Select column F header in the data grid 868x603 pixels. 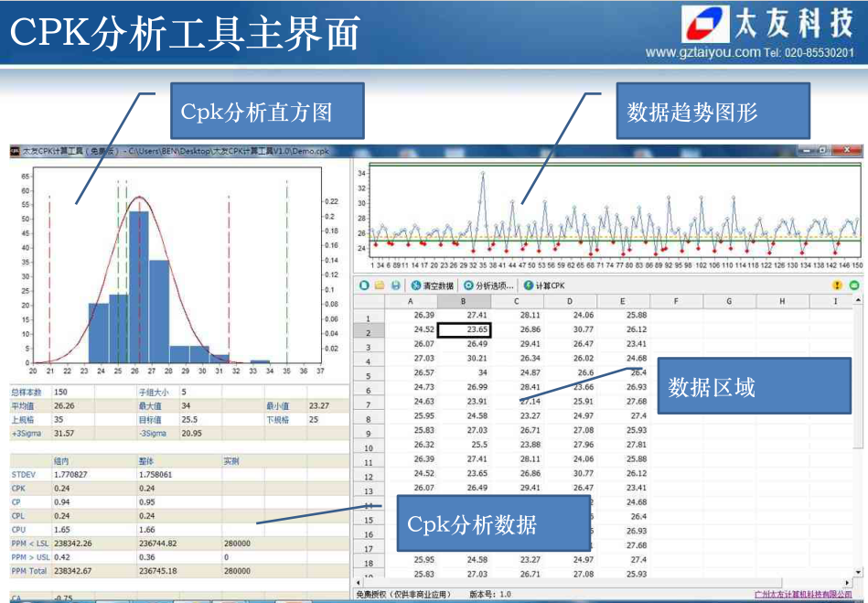676,301
